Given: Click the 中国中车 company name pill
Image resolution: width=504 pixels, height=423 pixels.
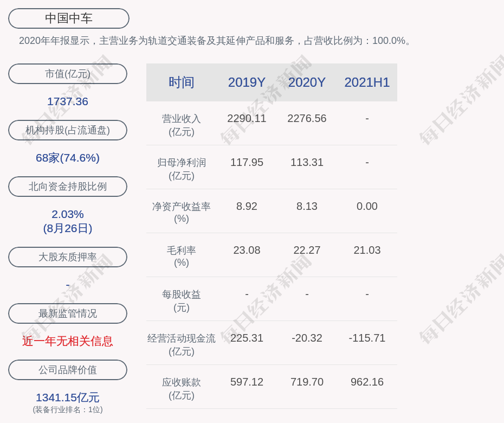Looking at the screenshot, I should pos(69,18).
